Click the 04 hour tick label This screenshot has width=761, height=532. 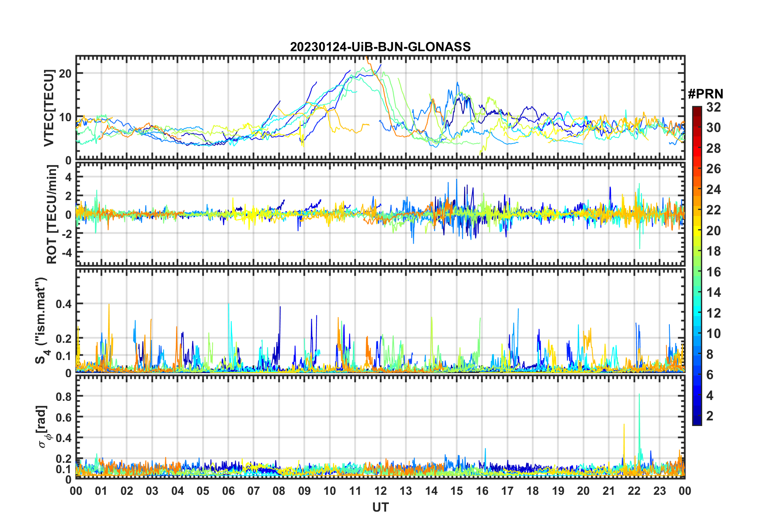point(178,491)
